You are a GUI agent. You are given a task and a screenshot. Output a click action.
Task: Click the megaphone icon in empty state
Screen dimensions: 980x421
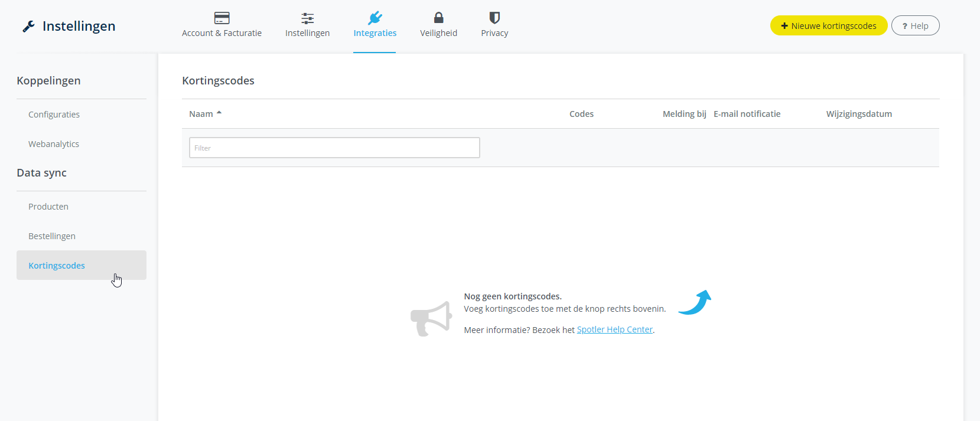tap(431, 319)
